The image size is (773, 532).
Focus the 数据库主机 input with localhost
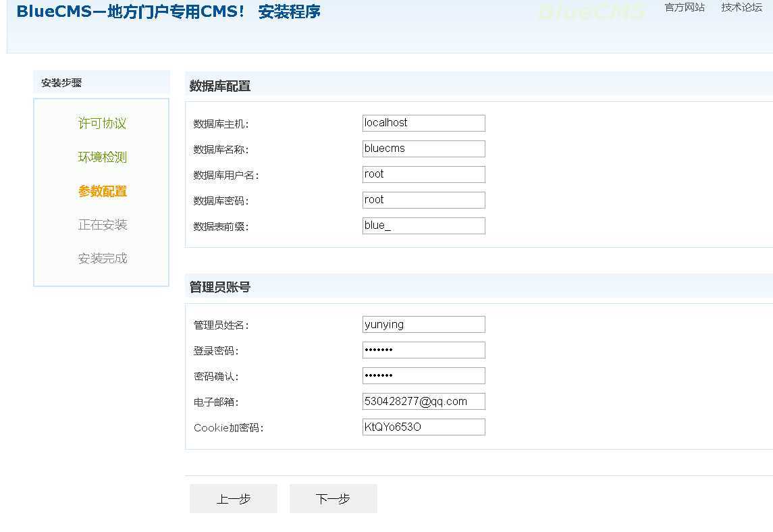423,124
